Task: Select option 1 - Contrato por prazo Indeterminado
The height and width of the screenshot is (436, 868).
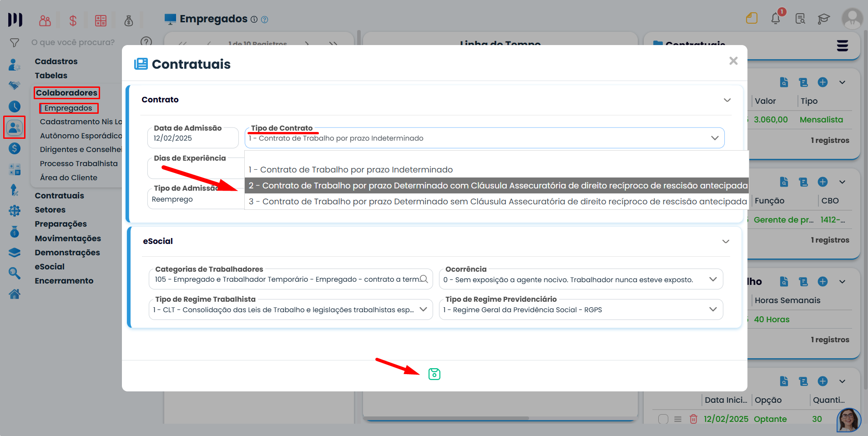Action: point(496,170)
